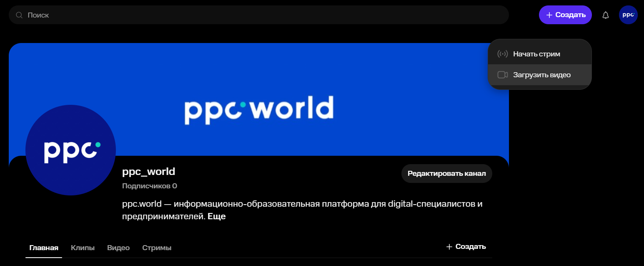The width and height of the screenshot is (644, 266).
Task: Open notifications bell icon
Action: click(x=606, y=15)
